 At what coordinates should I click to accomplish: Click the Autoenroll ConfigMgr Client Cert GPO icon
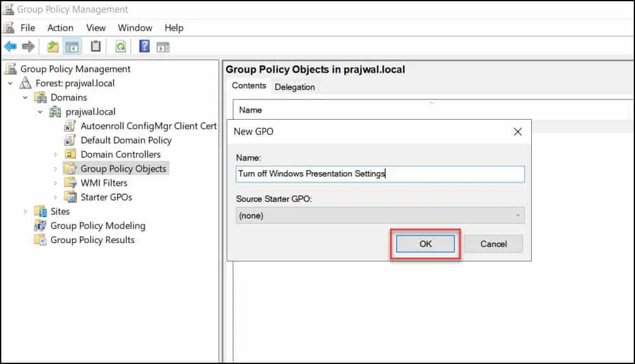[x=70, y=126]
